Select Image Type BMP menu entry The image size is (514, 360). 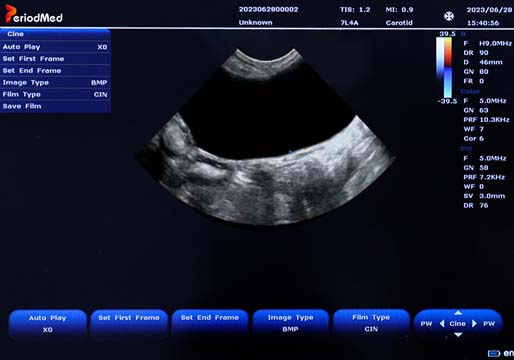click(x=55, y=82)
